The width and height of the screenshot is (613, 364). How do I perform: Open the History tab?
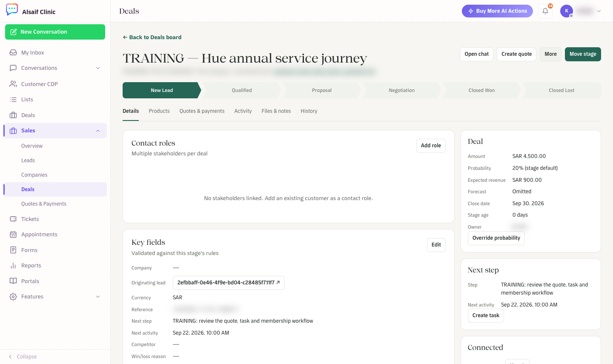click(309, 111)
